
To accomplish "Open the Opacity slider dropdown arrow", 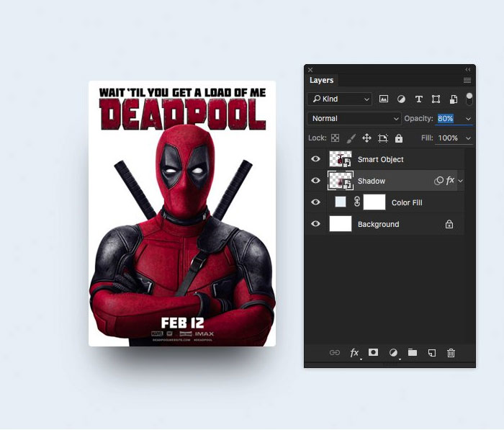I will pos(468,119).
